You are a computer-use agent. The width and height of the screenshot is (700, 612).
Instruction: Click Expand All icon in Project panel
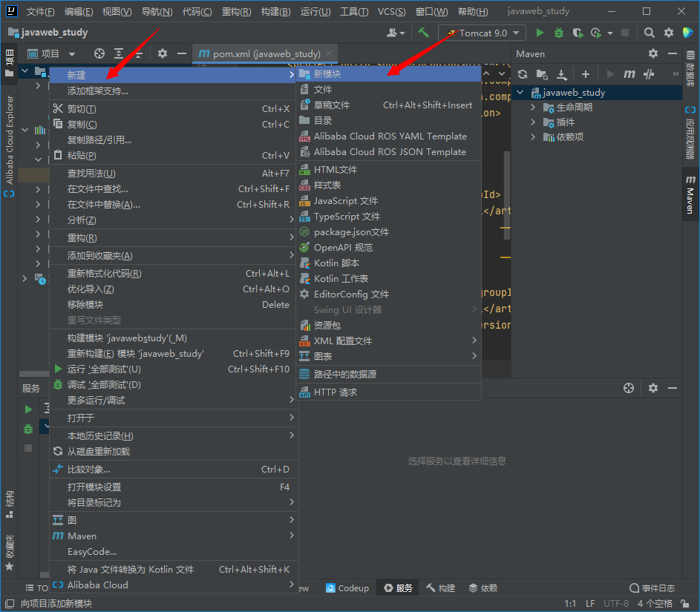point(119,53)
